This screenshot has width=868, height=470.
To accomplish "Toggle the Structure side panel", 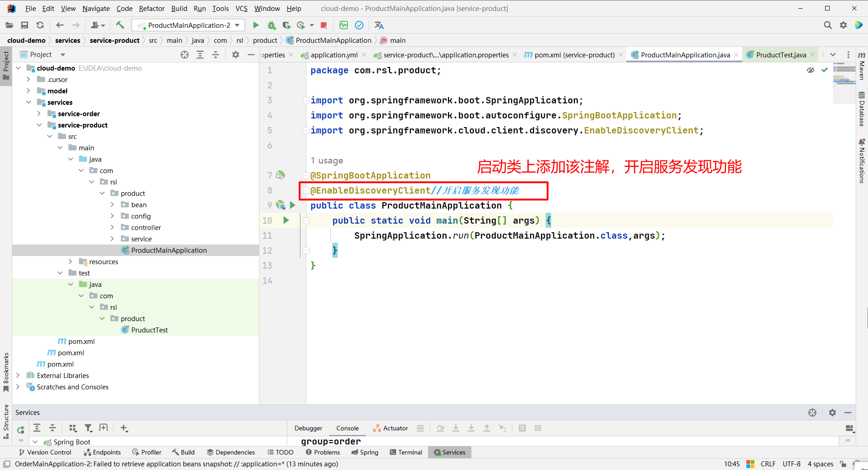I will tap(6, 422).
